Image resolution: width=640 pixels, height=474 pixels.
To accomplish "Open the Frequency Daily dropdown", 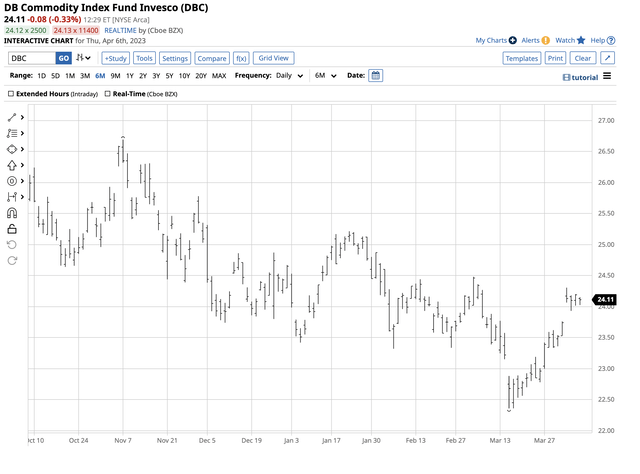I will pos(289,76).
